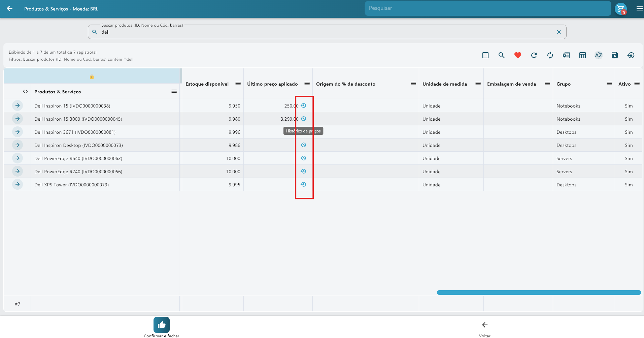Click the Grupo header label
The image size is (644, 338).
click(x=564, y=84)
